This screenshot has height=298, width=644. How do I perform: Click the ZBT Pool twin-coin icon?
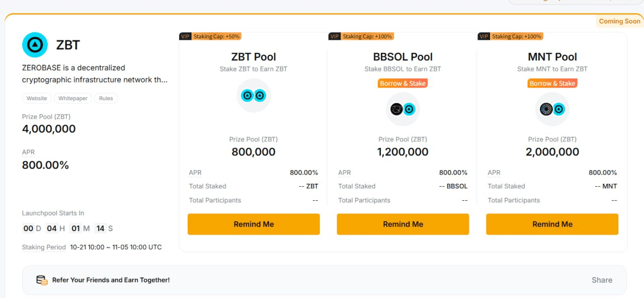coord(254,95)
